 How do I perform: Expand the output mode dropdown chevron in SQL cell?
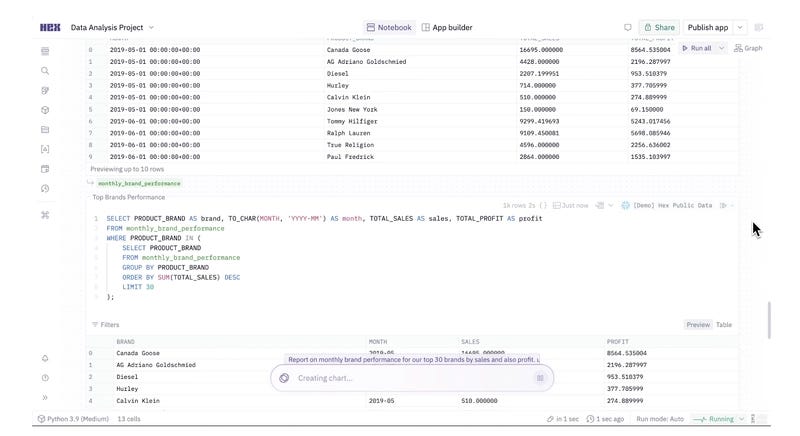pos(610,206)
